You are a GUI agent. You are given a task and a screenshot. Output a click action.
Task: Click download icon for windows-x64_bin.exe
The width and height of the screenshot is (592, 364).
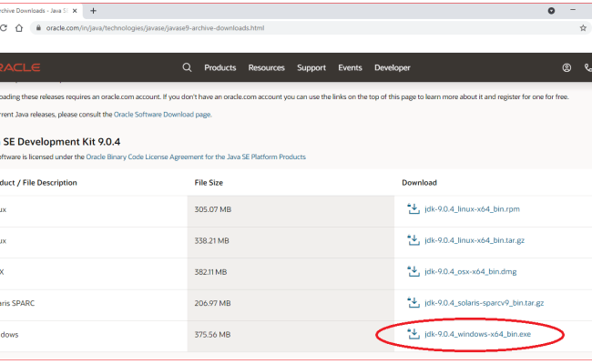[413, 334]
